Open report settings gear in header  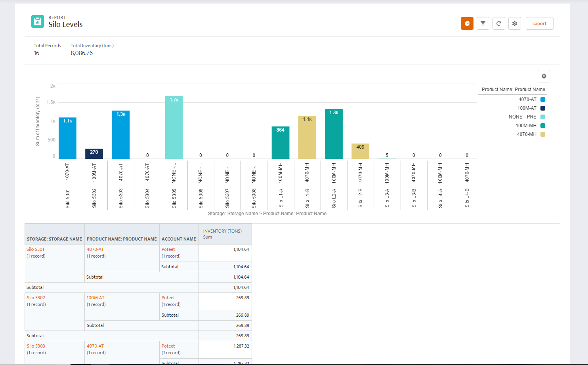point(515,23)
